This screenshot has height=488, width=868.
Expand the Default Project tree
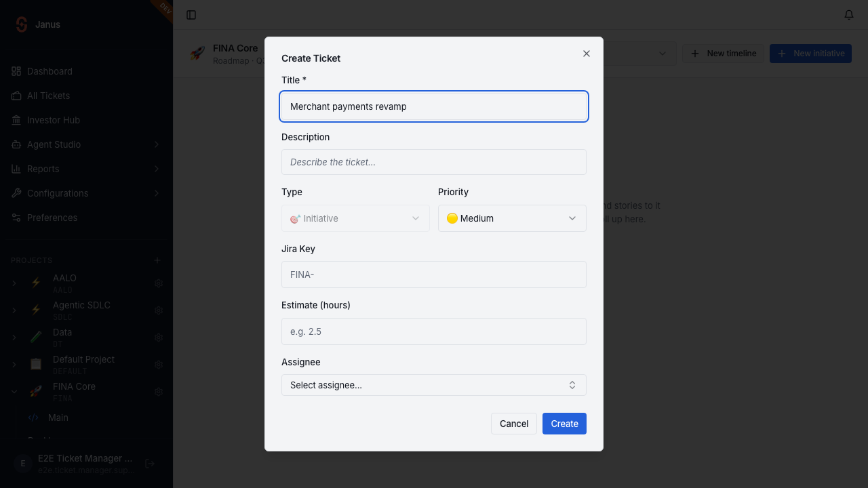coord(14,365)
